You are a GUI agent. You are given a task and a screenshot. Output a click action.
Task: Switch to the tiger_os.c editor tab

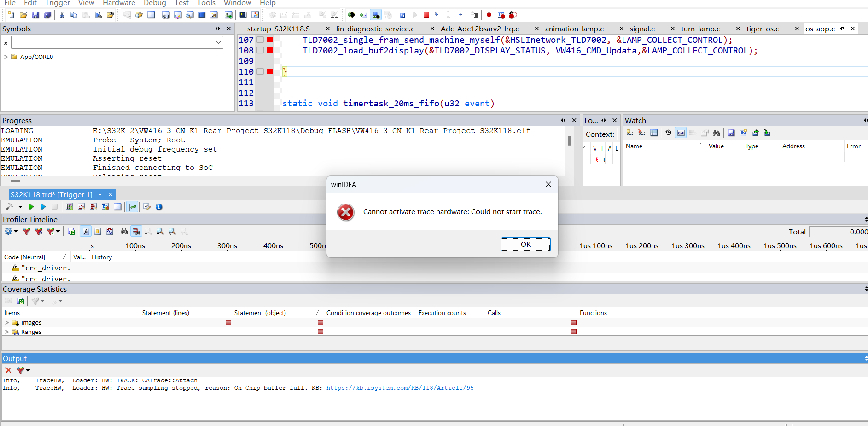[763, 29]
